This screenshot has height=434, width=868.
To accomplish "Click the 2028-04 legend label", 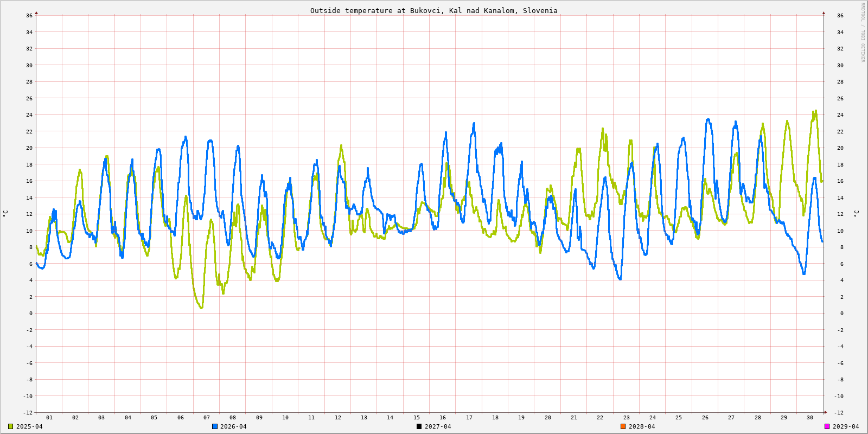I will [x=642, y=426].
